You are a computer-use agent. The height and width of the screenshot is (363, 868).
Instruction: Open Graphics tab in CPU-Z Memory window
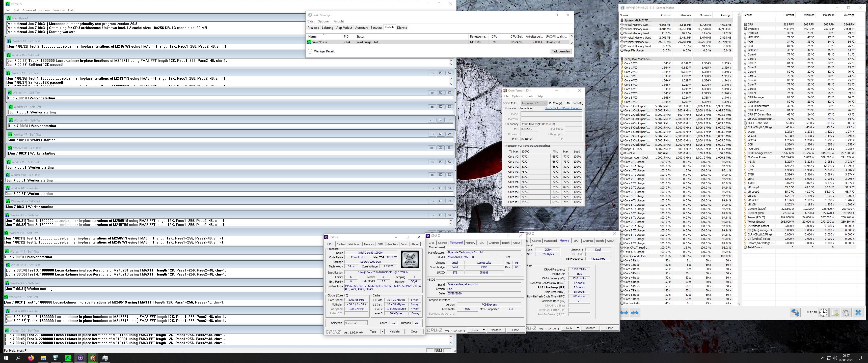(x=588, y=241)
